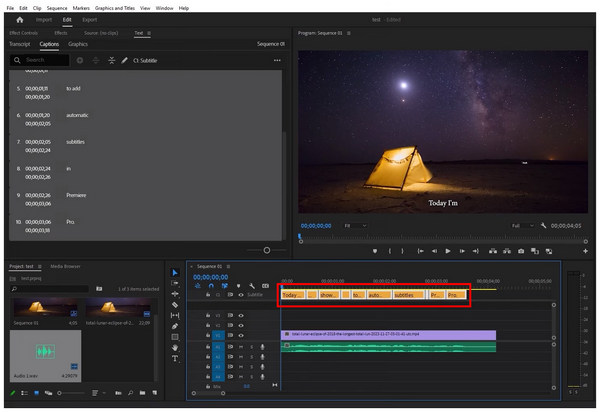This screenshot has width=600, height=412.
Task: Toggle lock on the Subtitle caption track
Action: click(x=208, y=295)
